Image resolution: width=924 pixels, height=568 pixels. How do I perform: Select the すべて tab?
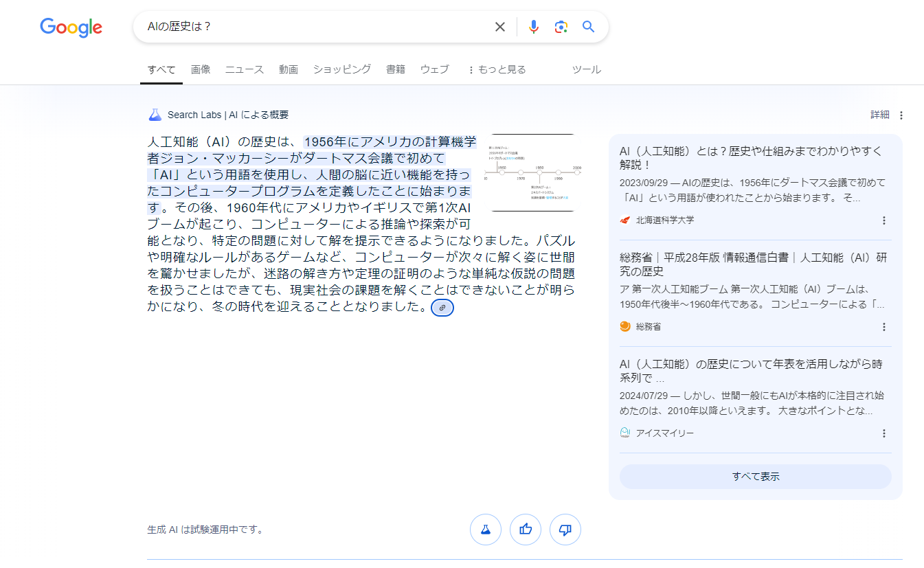pyautogui.click(x=161, y=69)
